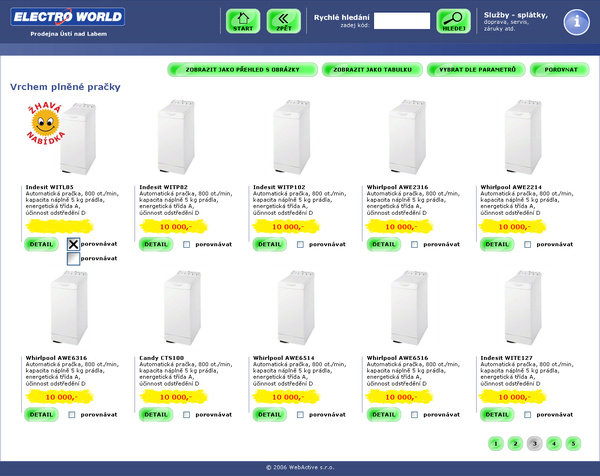Click the Žhavá nabídka sun badge
600x476 pixels.
click(x=45, y=124)
